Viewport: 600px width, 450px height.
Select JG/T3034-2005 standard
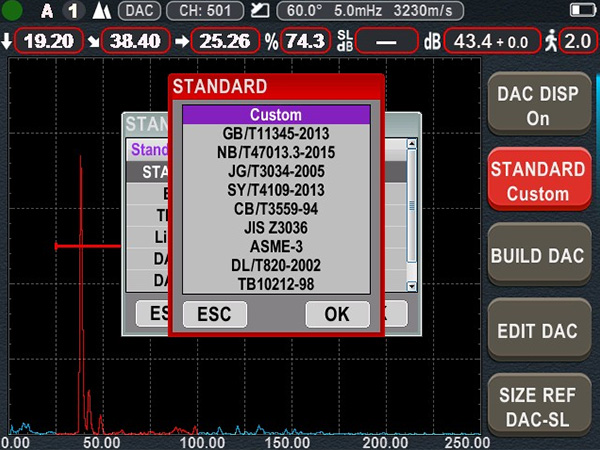tap(276, 171)
